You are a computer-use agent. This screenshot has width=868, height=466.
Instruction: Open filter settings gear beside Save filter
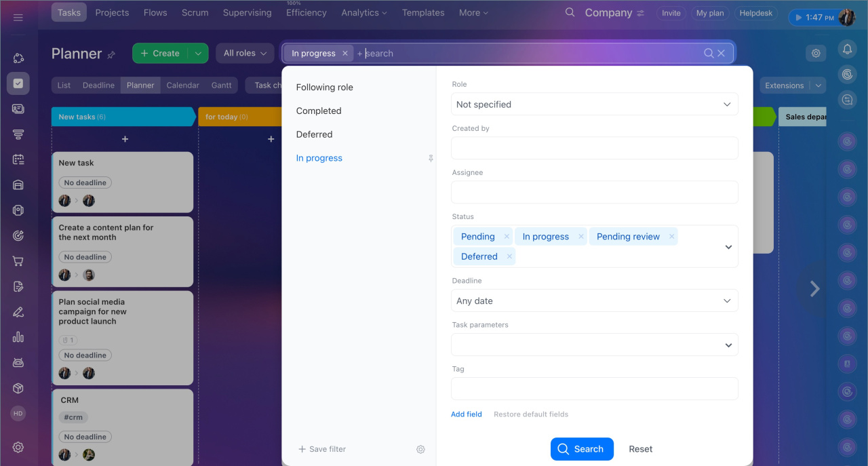click(x=420, y=449)
